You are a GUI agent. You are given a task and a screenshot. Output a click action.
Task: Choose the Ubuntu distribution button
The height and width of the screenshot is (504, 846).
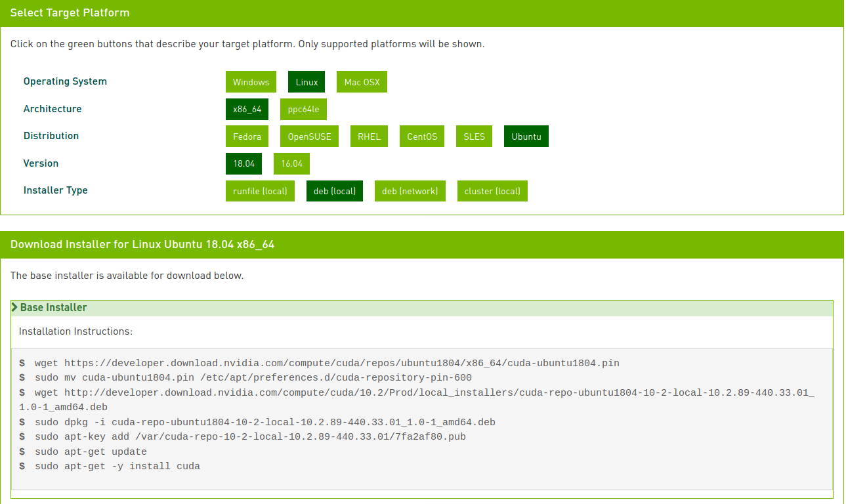526,136
